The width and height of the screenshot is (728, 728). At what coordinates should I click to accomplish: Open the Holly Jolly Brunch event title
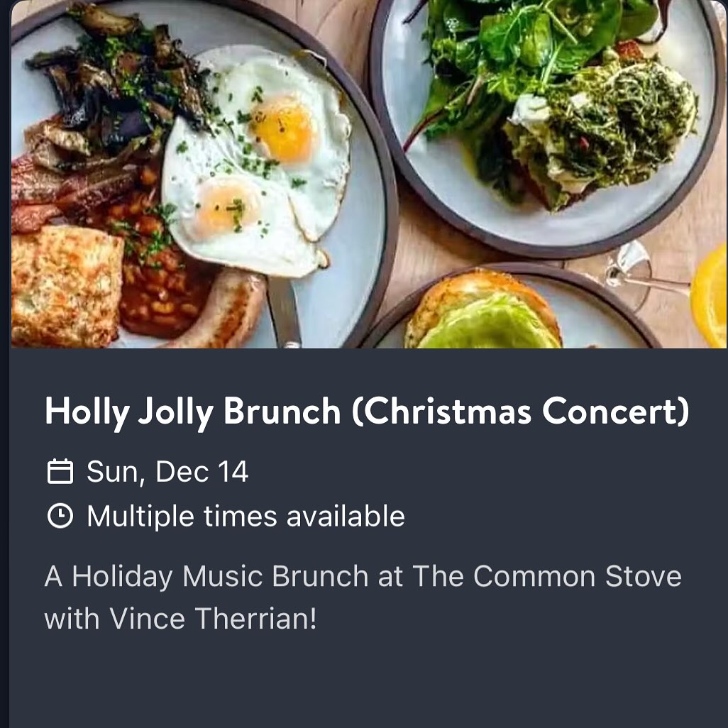point(366,412)
